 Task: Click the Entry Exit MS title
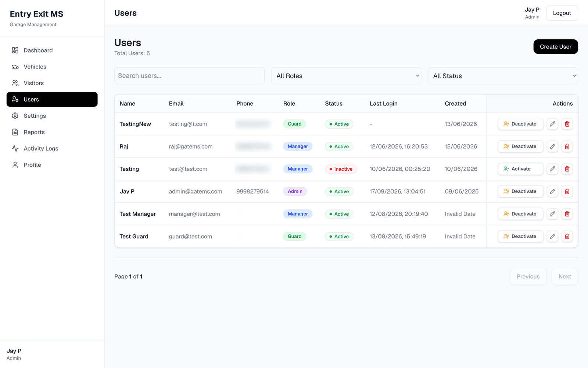[x=36, y=14]
